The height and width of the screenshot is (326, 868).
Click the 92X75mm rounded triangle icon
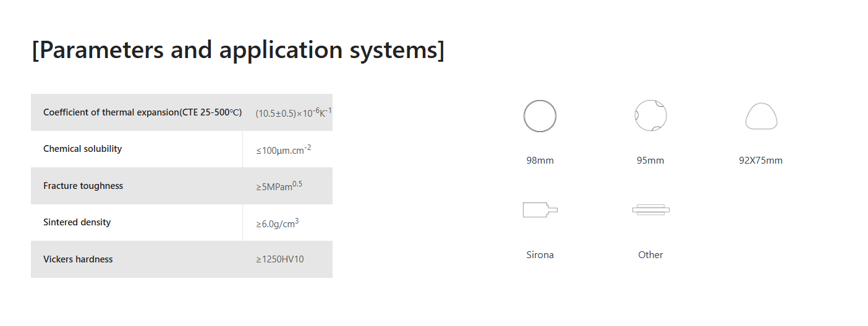point(761,116)
